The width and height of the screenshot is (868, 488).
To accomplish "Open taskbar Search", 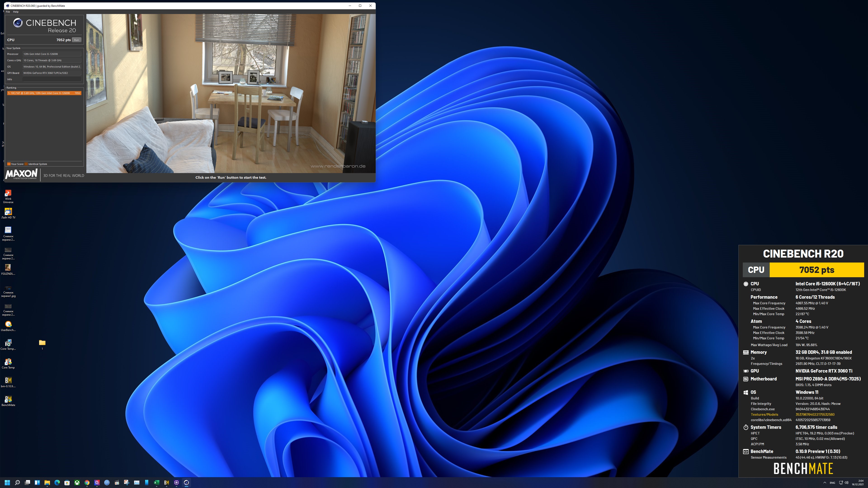I will [18, 483].
